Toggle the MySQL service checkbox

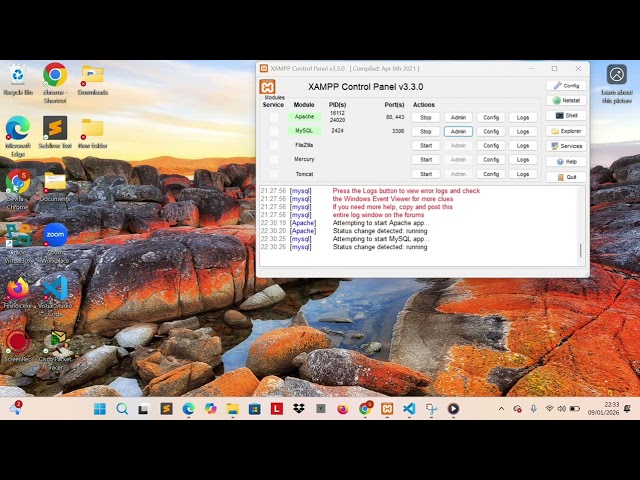(x=274, y=131)
